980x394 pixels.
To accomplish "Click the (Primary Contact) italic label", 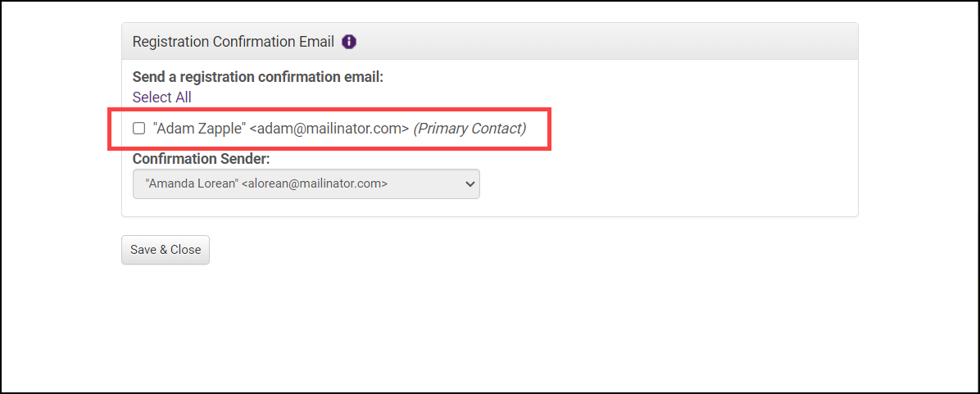I will [x=470, y=129].
